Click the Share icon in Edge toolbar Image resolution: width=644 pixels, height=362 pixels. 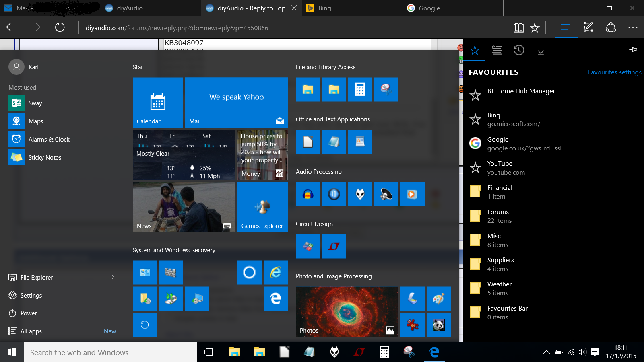coord(611,27)
